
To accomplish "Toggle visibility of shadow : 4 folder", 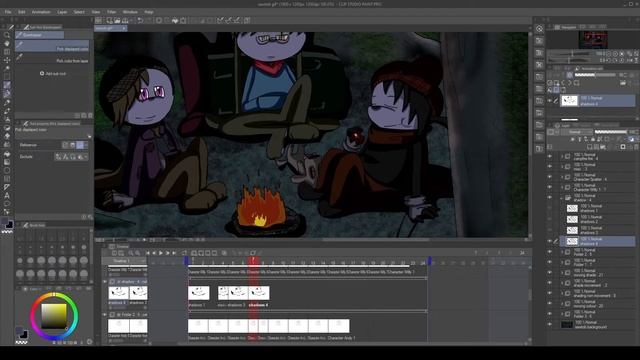I will point(550,198).
